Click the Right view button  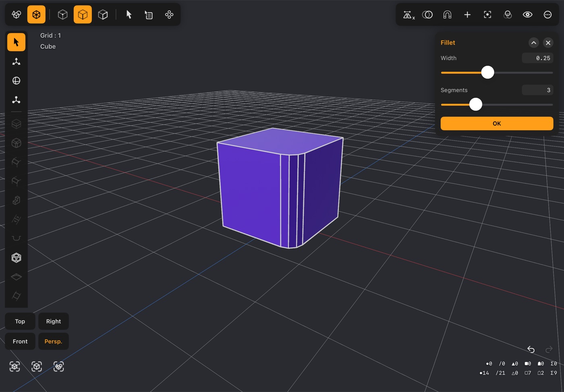(x=54, y=321)
